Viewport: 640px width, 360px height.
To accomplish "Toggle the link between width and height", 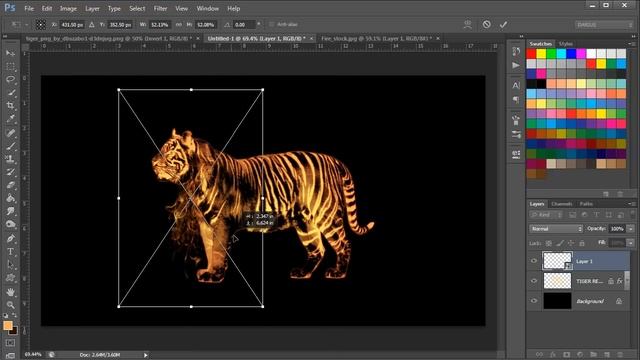I will 179,24.
